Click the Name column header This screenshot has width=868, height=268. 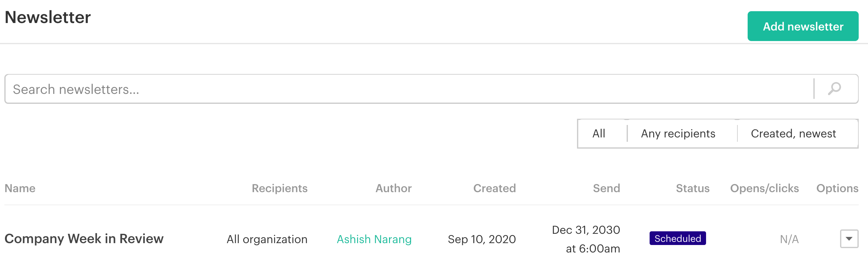20,188
